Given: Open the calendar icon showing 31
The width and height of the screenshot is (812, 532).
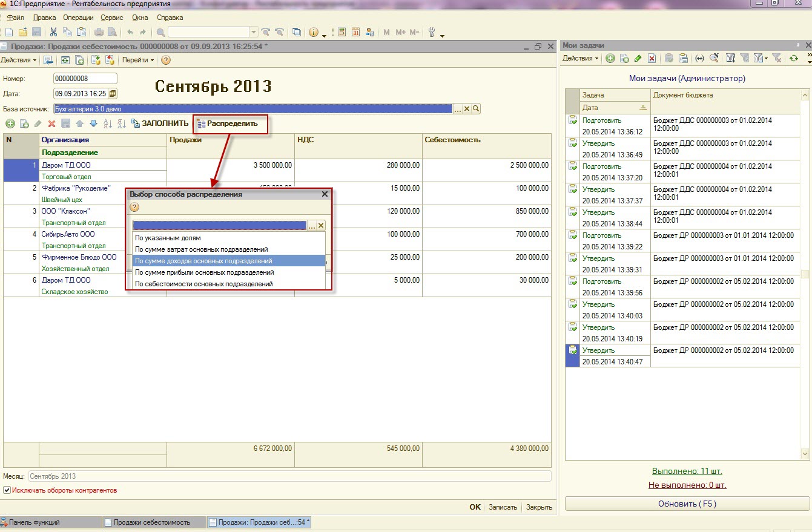Looking at the screenshot, I should pyautogui.click(x=356, y=32).
